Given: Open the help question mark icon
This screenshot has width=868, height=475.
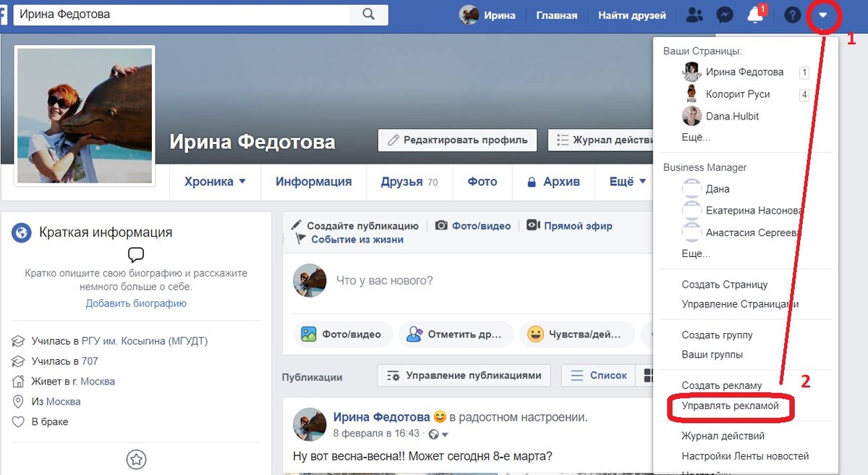Looking at the screenshot, I should 792,14.
